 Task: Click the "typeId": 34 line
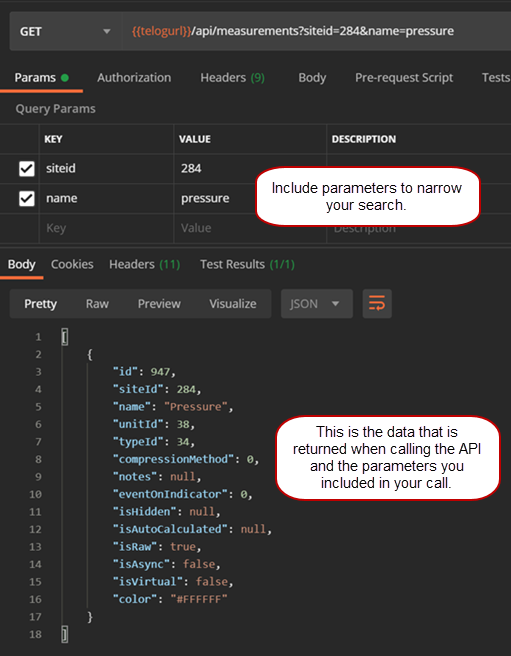154,442
